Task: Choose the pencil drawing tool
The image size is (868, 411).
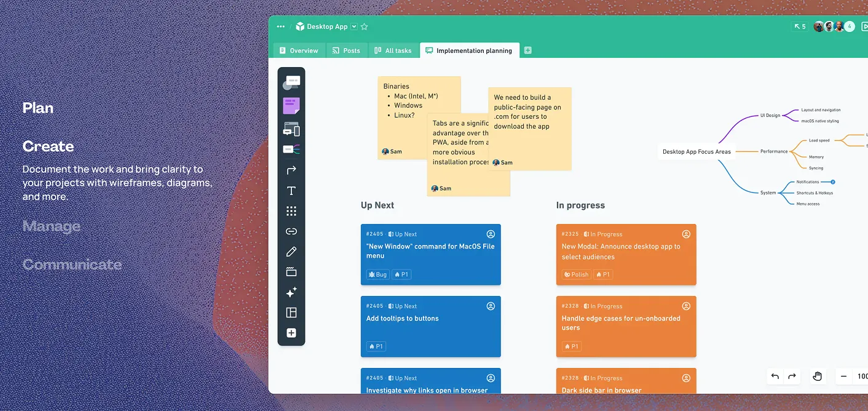Action: tap(291, 252)
